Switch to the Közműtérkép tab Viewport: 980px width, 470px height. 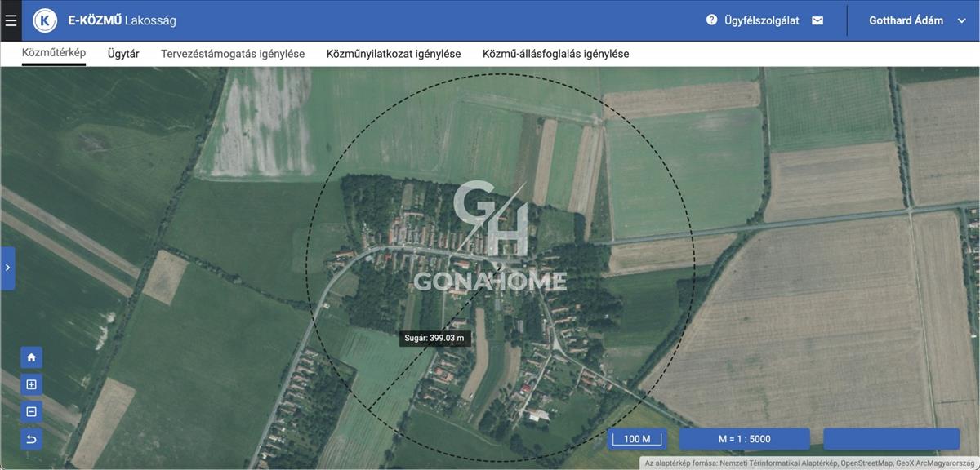(54, 53)
